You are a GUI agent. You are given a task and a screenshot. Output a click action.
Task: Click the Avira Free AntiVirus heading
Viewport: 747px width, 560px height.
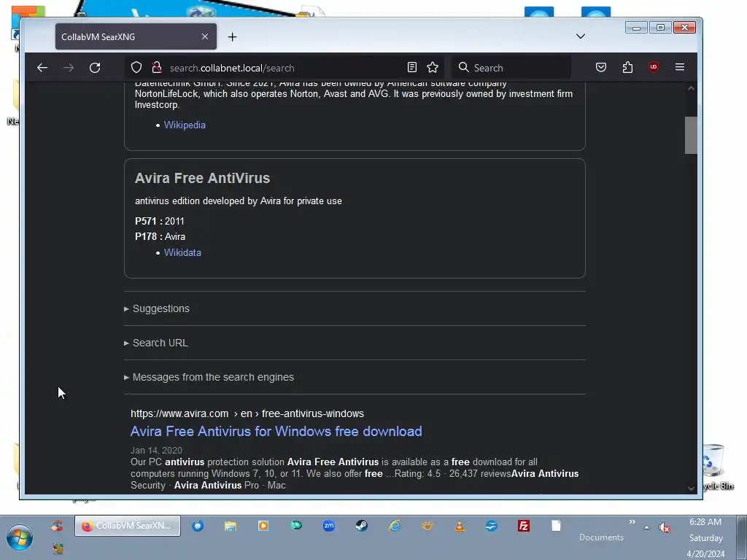pyautogui.click(x=203, y=178)
